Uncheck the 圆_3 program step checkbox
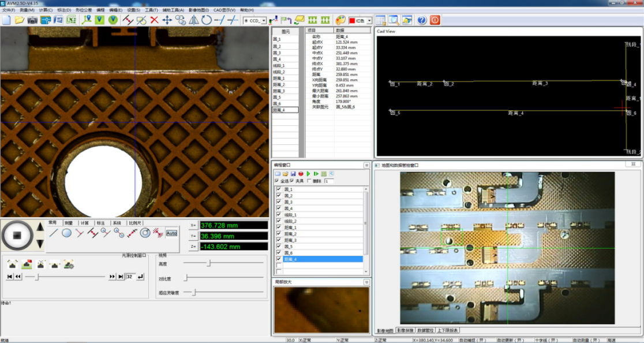 279,202
